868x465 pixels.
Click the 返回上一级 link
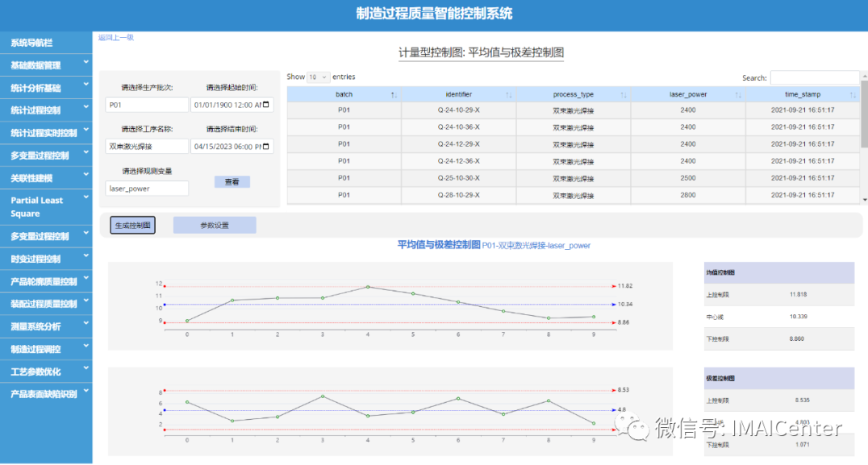point(116,37)
